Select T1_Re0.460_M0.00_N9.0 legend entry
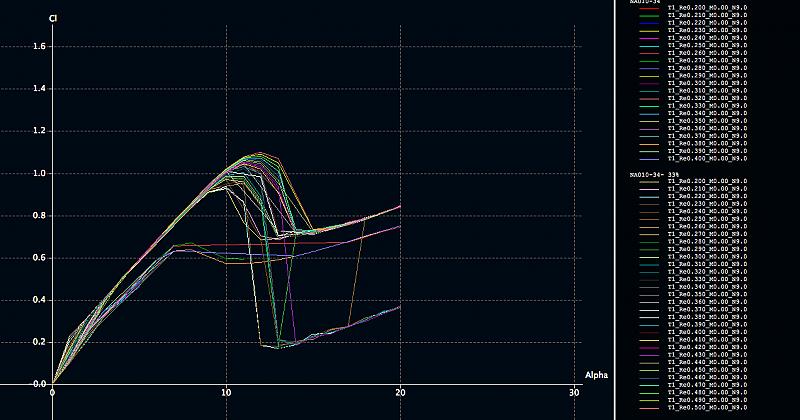Viewport: 800px width, 420px height. tap(707, 378)
